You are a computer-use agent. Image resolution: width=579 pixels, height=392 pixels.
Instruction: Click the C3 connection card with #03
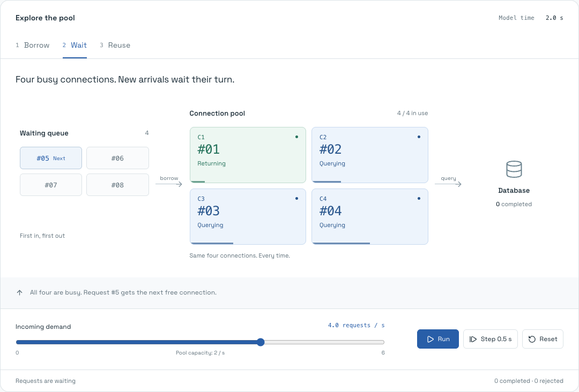(x=248, y=216)
